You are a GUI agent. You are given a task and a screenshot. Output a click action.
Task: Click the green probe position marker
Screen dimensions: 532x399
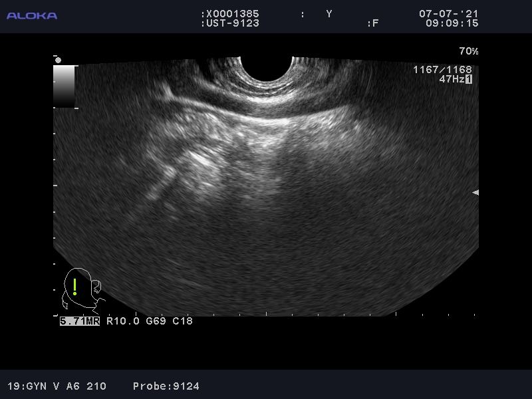(75, 287)
